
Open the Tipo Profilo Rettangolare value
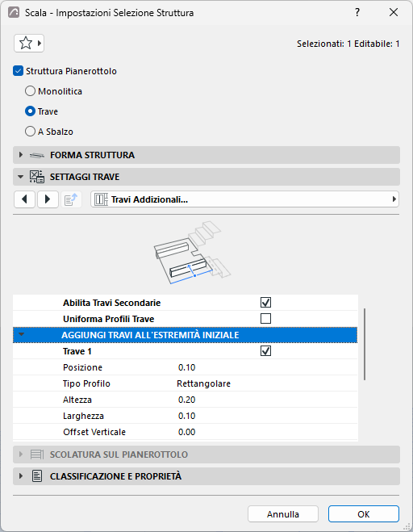[203, 383]
